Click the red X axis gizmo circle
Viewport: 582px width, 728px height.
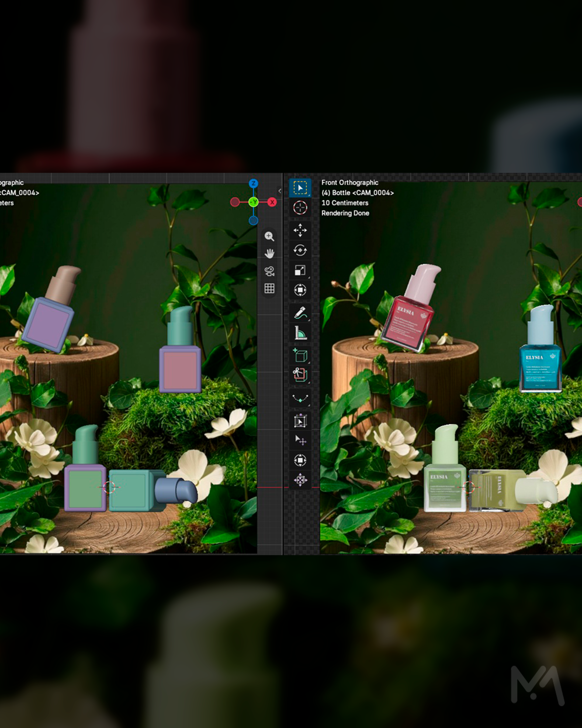coord(272,202)
